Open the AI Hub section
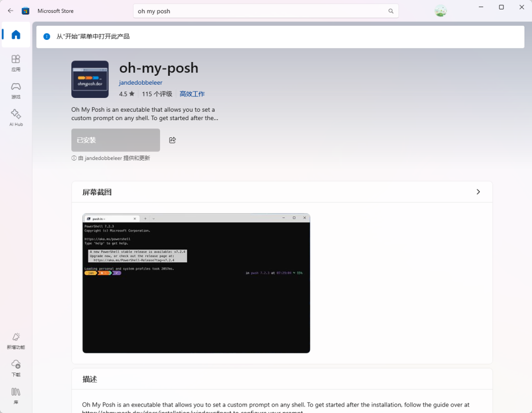Screen dimensions: 532x413 [16, 118]
